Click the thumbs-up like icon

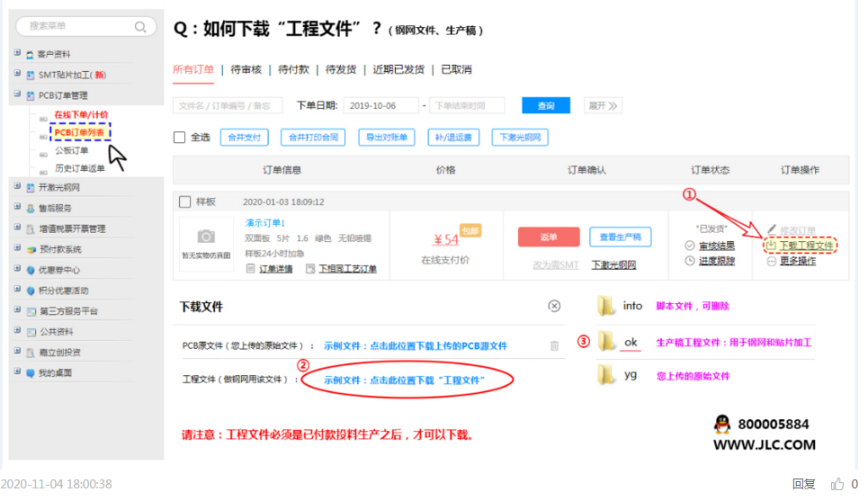point(837,484)
